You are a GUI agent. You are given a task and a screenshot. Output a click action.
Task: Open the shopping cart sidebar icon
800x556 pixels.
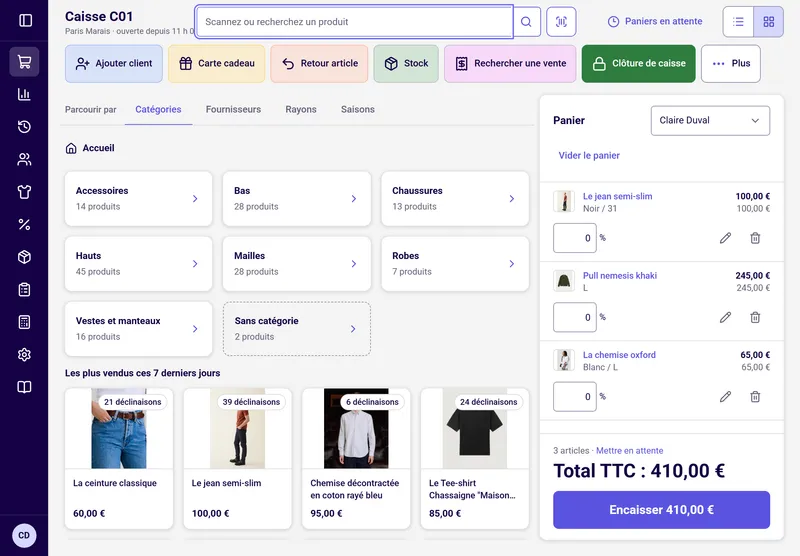click(24, 62)
